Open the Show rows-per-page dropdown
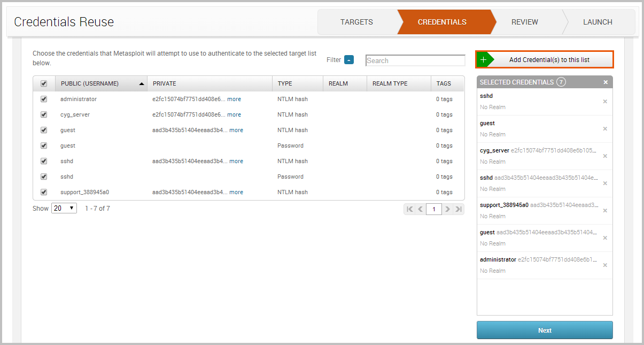 (64, 208)
